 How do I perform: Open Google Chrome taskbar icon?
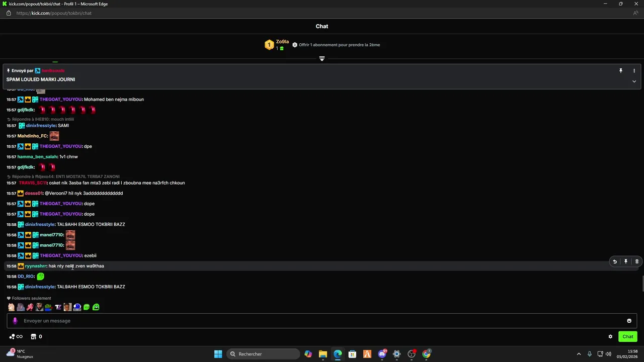pos(427,354)
